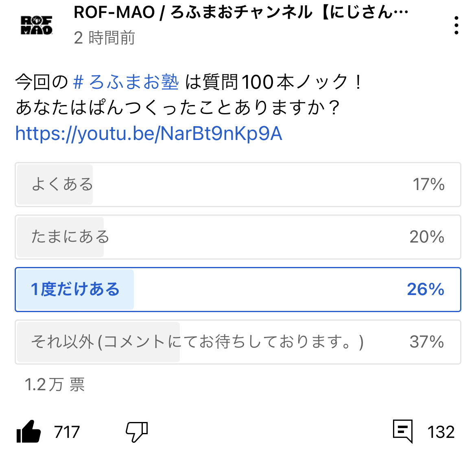Select the poll option よくある
476x457 pixels.
[x=238, y=185]
